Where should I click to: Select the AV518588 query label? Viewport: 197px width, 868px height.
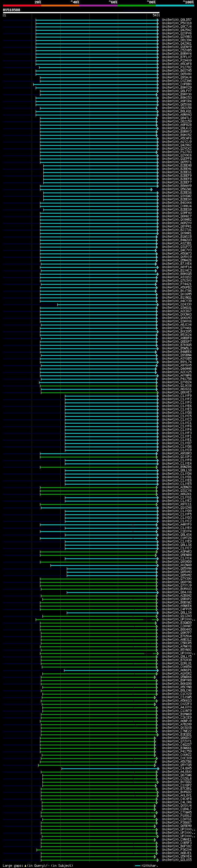11,10
